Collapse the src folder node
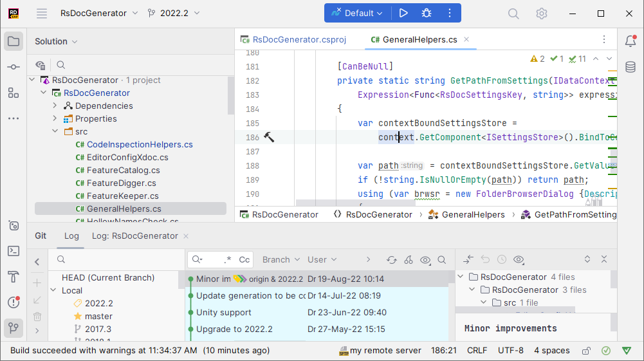644x361 pixels. click(55, 131)
